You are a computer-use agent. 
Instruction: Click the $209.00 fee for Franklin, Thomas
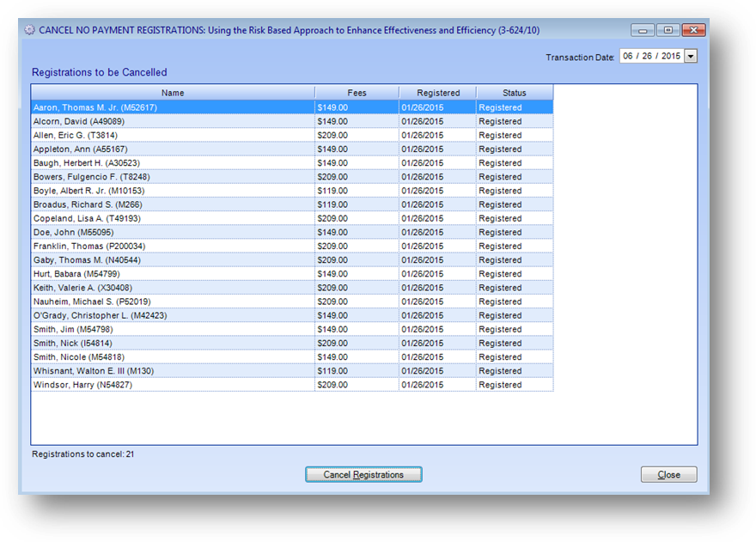coord(332,247)
